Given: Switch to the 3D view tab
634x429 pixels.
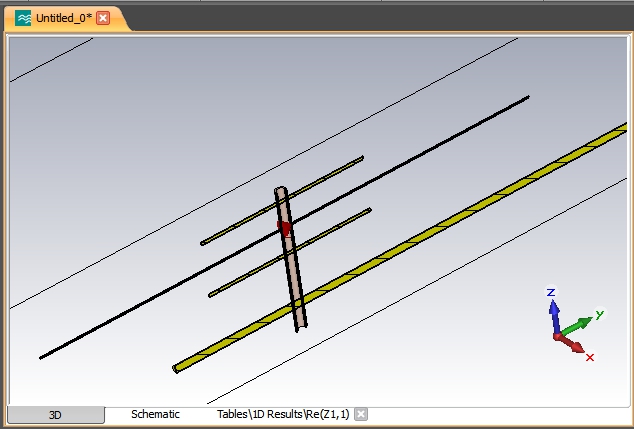Looking at the screenshot, I should pos(55,415).
